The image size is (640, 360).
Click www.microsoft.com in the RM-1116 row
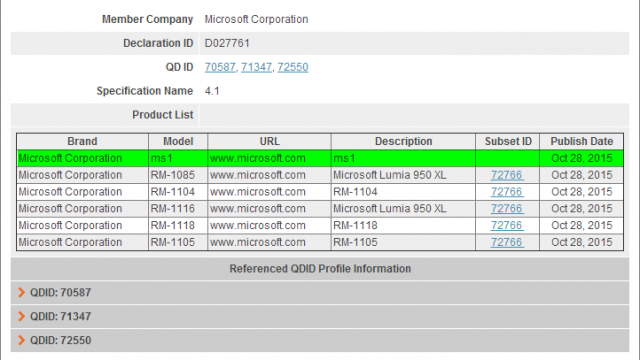click(258, 209)
